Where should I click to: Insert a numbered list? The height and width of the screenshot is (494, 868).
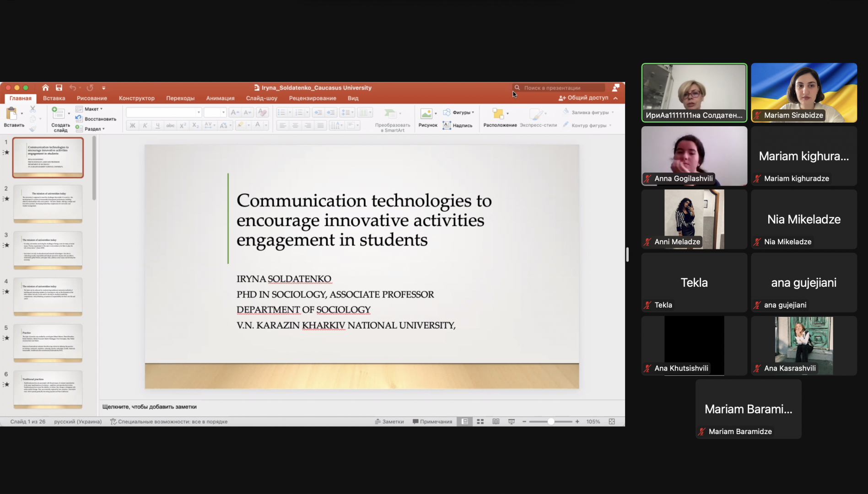299,113
